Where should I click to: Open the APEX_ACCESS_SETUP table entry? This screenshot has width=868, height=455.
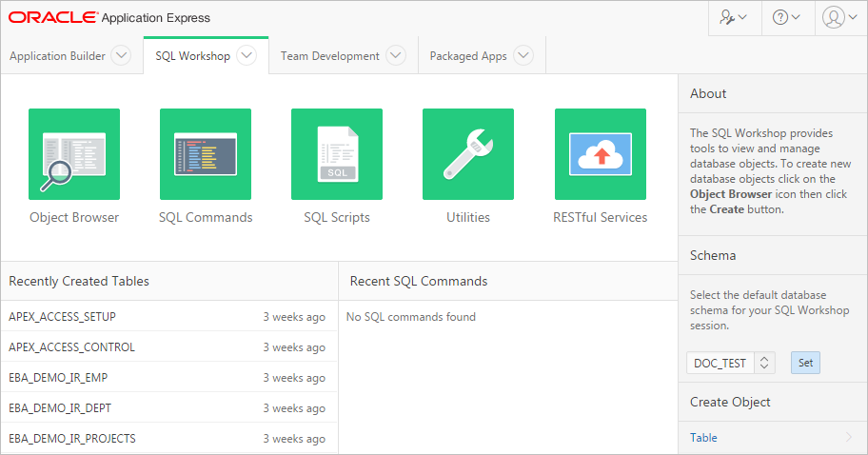[62, 316]
